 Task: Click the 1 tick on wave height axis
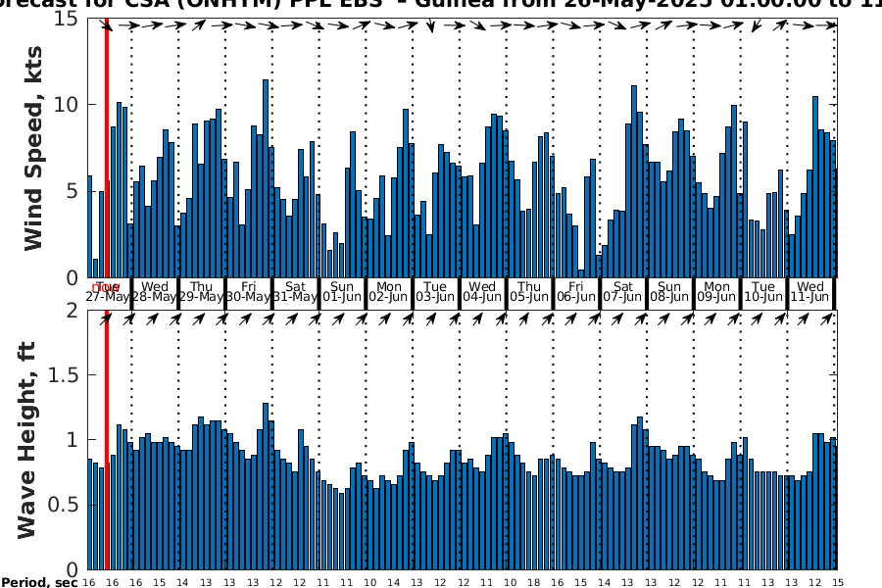tap(72, 439)
